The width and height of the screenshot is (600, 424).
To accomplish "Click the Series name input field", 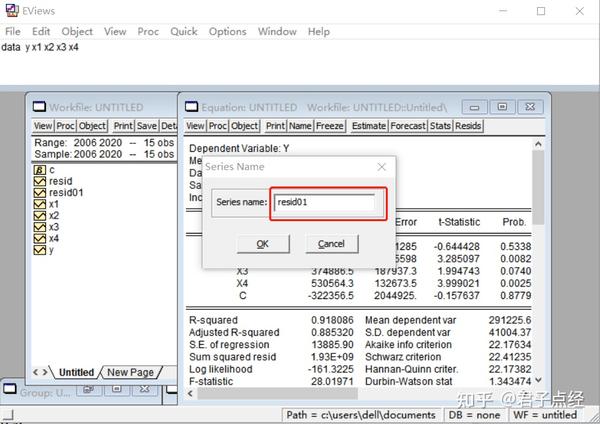I will [325, 202].
